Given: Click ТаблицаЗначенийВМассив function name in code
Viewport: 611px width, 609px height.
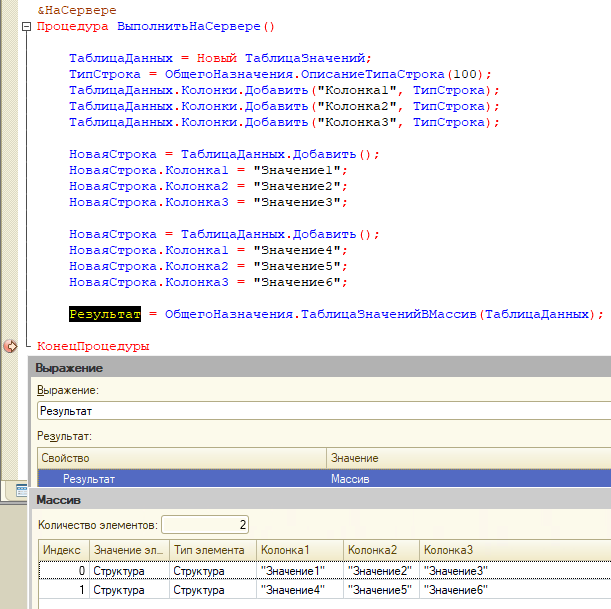Looking at the screenshot, I should tap(387, 314).
